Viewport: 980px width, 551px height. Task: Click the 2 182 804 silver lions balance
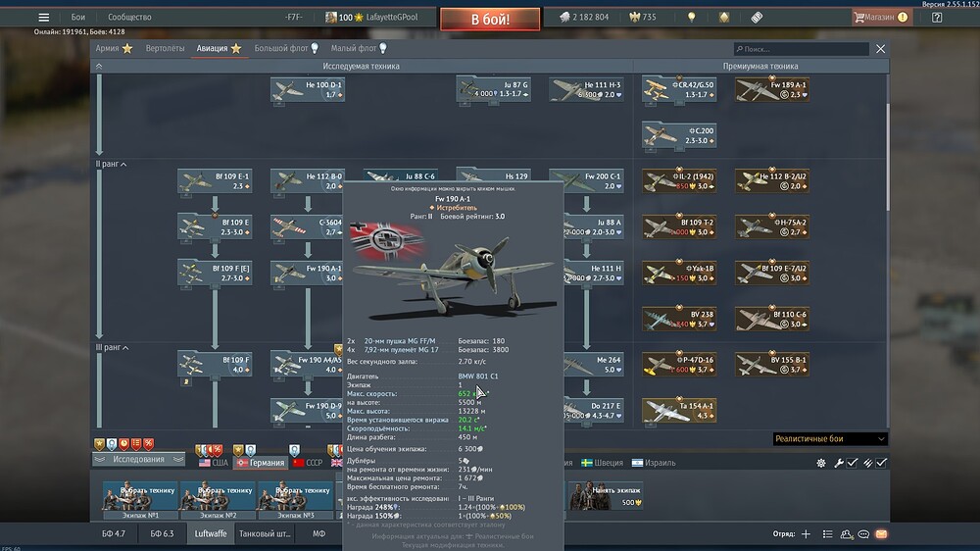(x=584, y=18)
